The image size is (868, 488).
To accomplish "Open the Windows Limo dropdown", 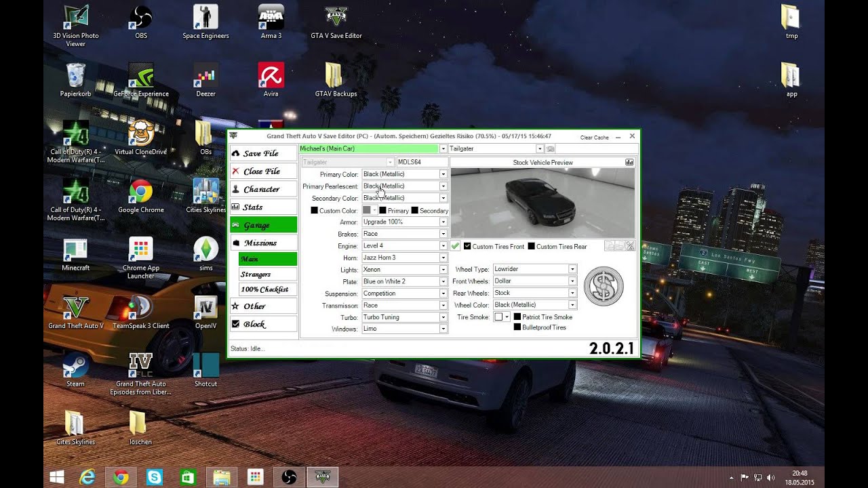I will pos(443,329).
